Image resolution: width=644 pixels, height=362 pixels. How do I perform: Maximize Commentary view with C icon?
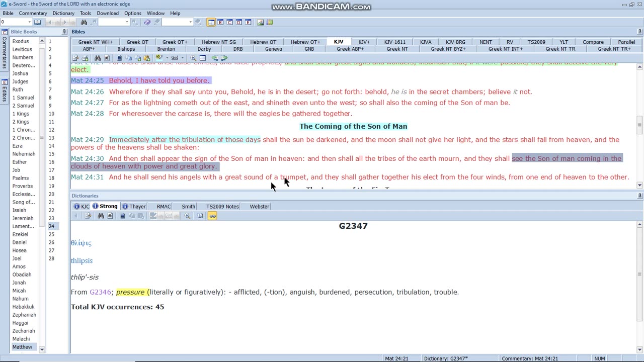[x=229, y=22]
